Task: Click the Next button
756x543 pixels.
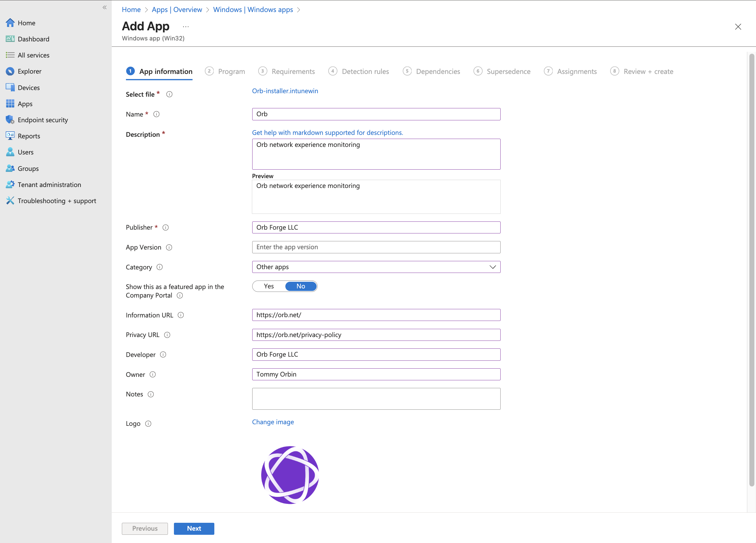Action: pyautogui.click(x=194, y=528)
